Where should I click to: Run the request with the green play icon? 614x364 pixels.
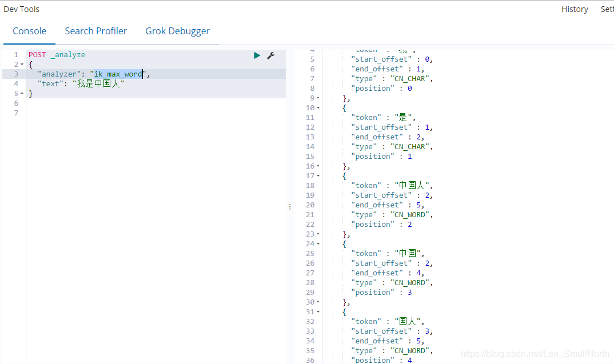257,55
